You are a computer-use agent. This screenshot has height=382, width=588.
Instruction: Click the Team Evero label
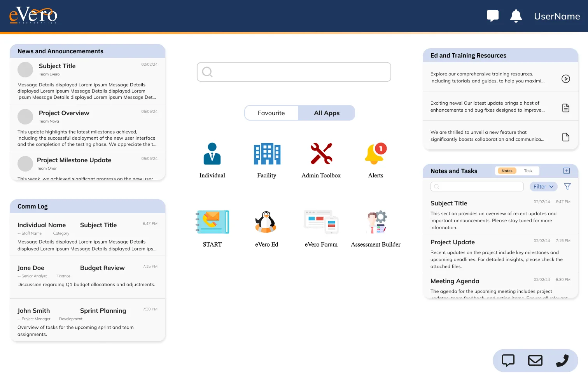point(49,74)
